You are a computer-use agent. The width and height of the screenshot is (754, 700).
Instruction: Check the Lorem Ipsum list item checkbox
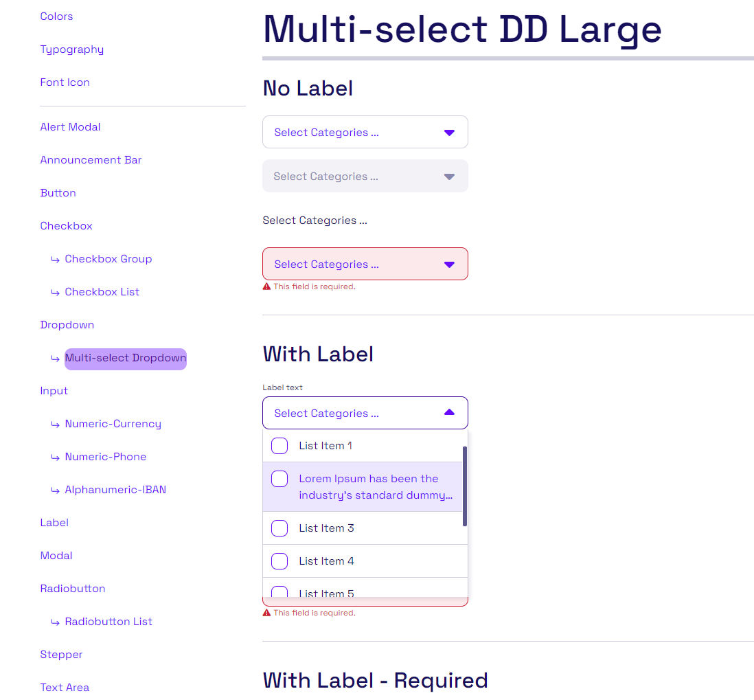[x=279, y=478]
